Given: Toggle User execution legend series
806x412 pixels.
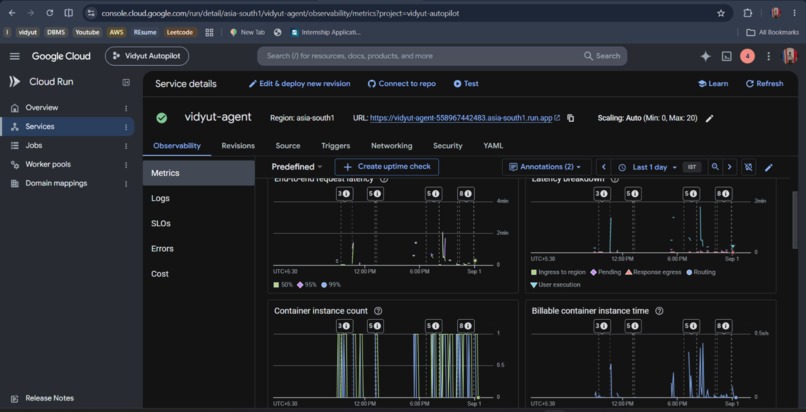Looking at the screenshot, I should pos(555,285).
